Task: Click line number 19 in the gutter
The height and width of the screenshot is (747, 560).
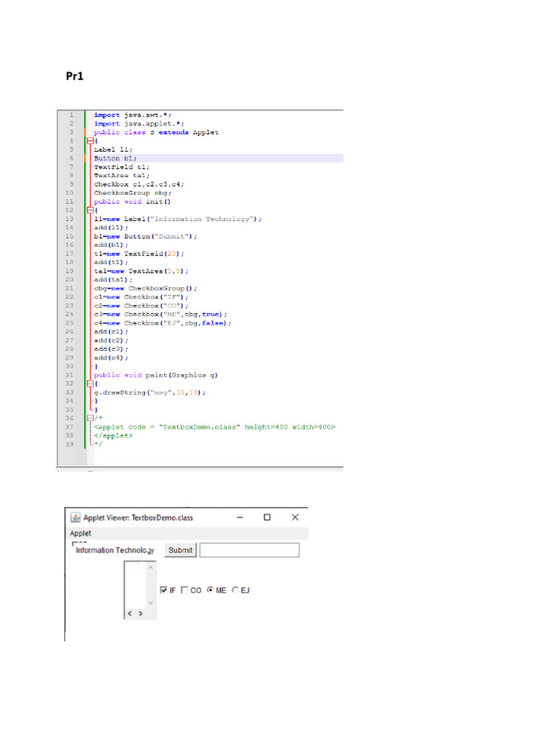Action: [69, 271]
